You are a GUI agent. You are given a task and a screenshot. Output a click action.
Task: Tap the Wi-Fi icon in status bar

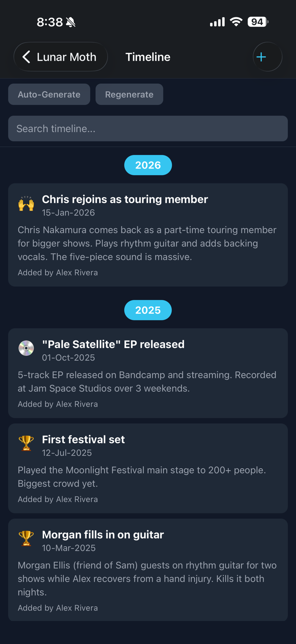[236, 22]
